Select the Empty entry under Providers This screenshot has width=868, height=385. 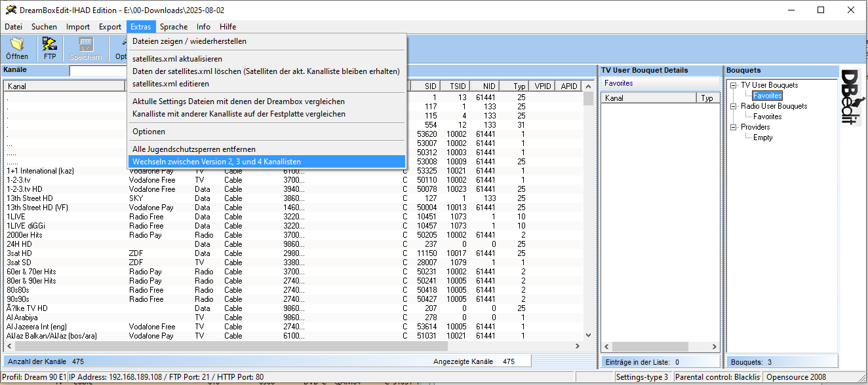(x=763, y=137)
